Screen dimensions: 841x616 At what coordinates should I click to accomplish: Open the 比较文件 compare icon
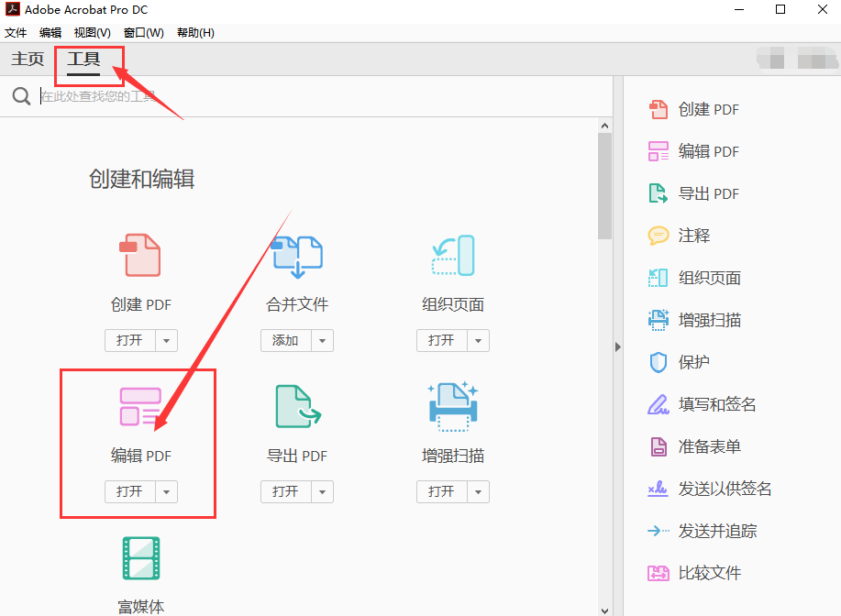pos(658,573)
